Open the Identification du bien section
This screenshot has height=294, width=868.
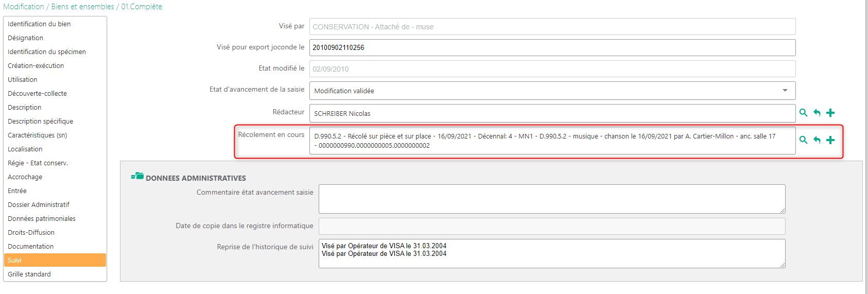39,24
